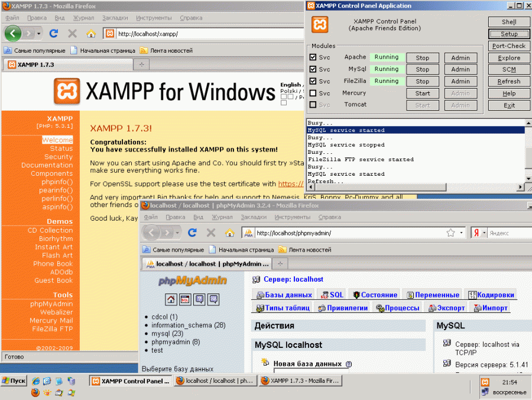Open the Пуск start button
The width and height of the screenshot is (532, 400).
14,380
